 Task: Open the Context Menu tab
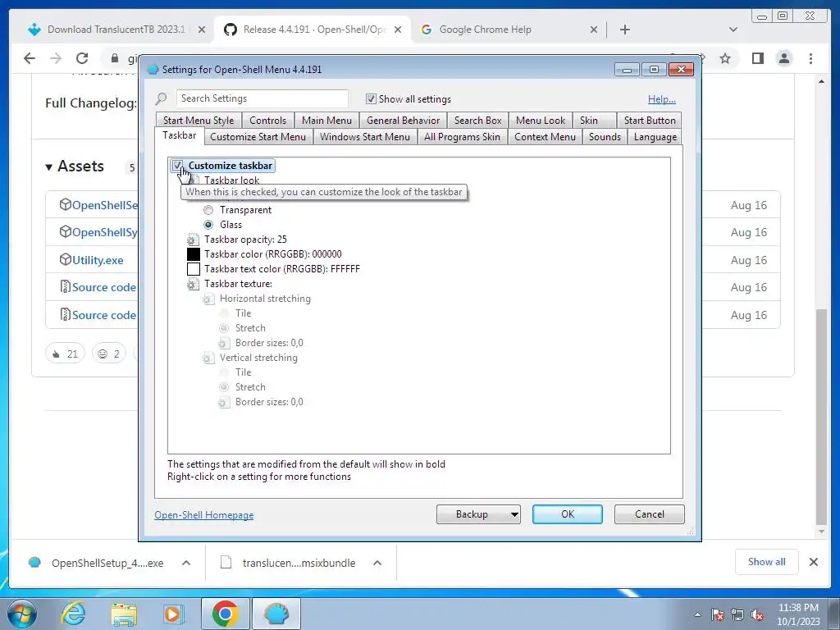point(545,137)
